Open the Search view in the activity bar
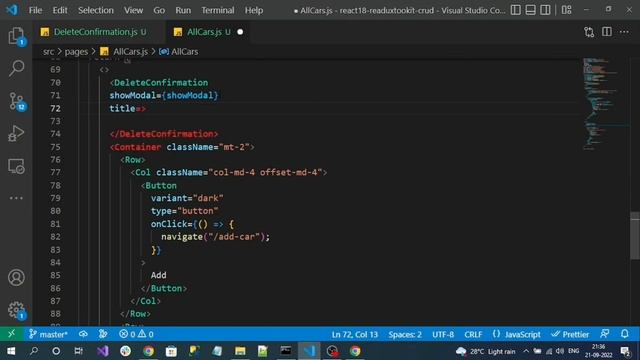The height and width of the screenshot is (360, 640). [16, 68]
